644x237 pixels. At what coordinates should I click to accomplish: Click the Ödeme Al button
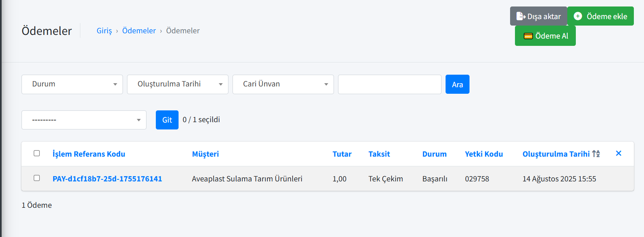coord(545,36)
